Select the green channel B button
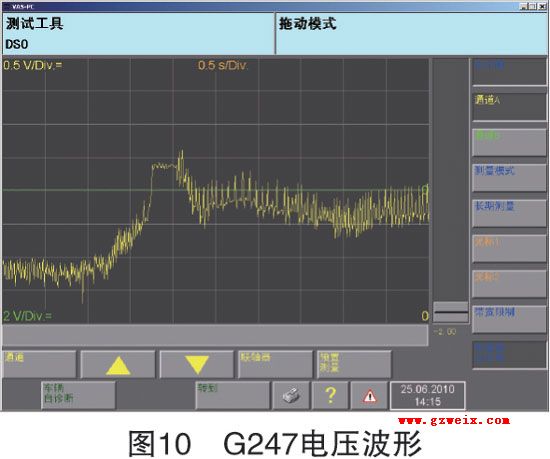The image size is (550, 459). coord(509,142)
